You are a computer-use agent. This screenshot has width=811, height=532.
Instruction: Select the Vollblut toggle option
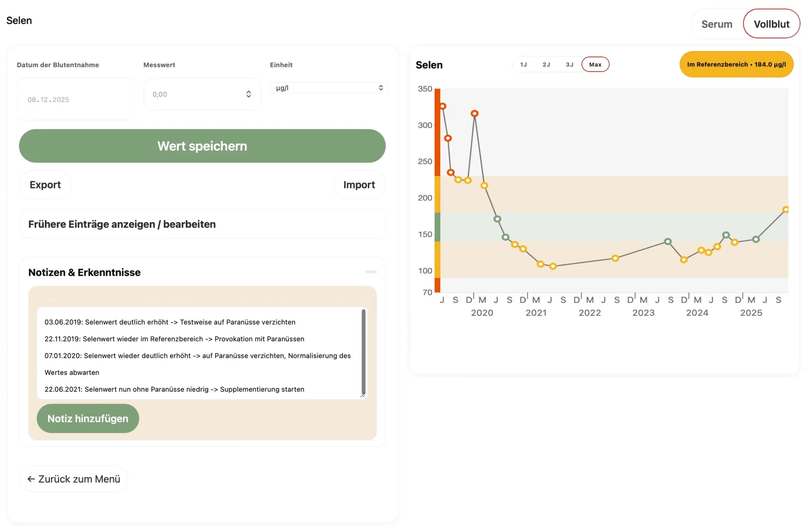click(771, 24)
